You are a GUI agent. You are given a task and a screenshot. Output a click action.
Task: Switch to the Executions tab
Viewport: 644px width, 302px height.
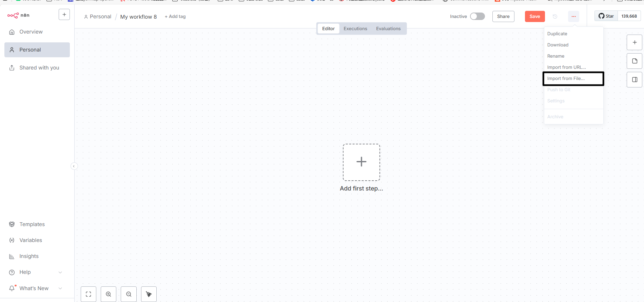355,29
